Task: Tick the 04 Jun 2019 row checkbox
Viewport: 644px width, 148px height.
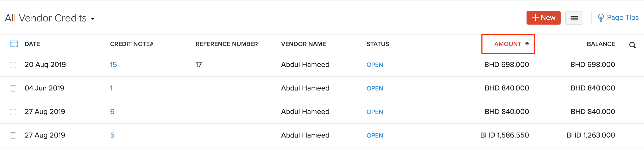Action: coord(13,88)
